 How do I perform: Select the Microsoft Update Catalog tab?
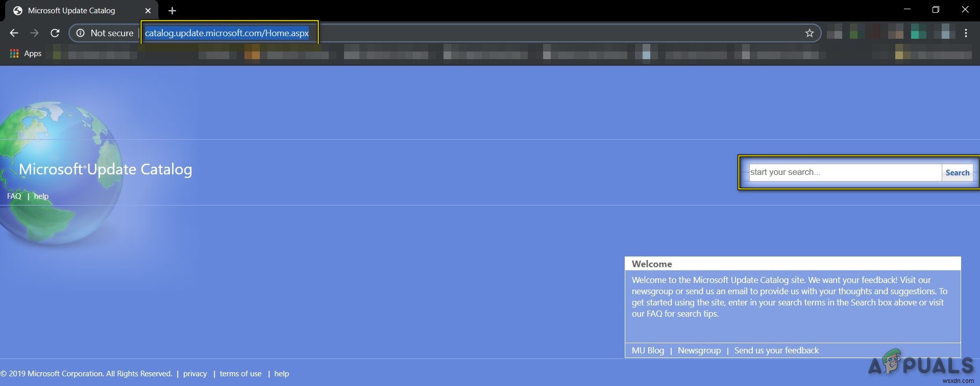pyautogui.click(x=82, y=11)
